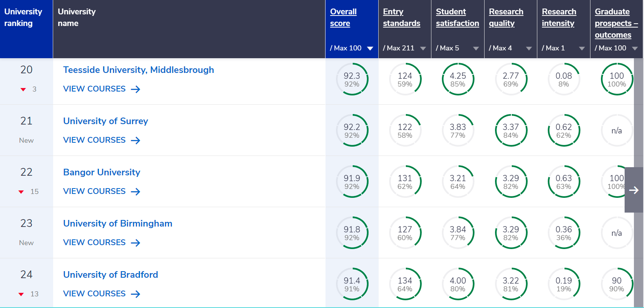644x308 pixels.
Task: Toggle Entry standards sort arrow
Action: point(423,48)
